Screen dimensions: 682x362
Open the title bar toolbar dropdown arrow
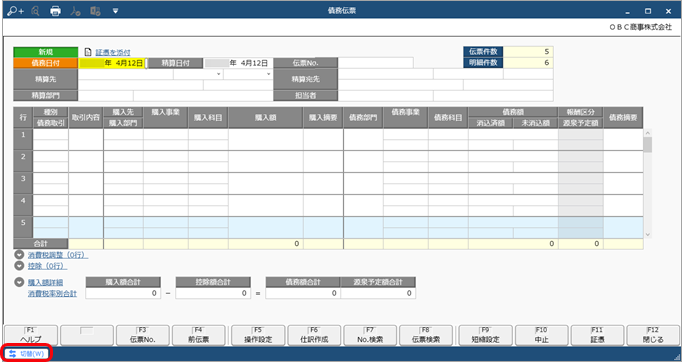coord(115,11)
